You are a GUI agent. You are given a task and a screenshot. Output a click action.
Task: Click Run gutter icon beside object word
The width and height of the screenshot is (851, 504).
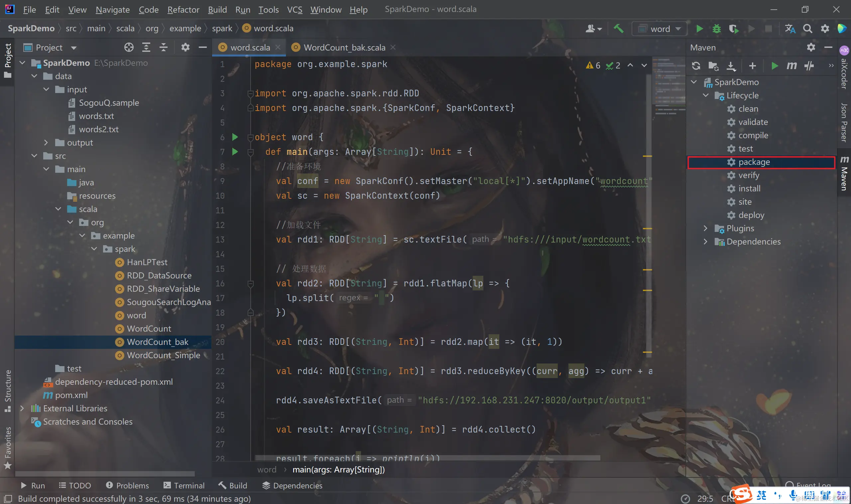235,137
